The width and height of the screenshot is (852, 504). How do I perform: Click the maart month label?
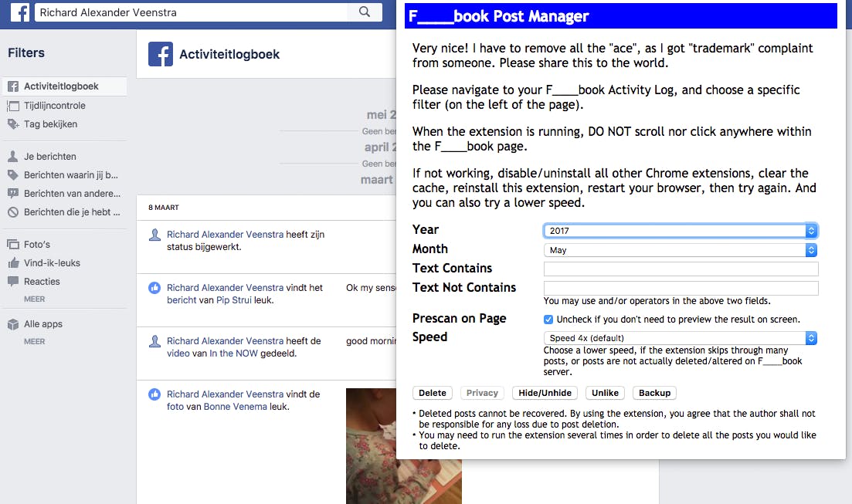(376, 180)
